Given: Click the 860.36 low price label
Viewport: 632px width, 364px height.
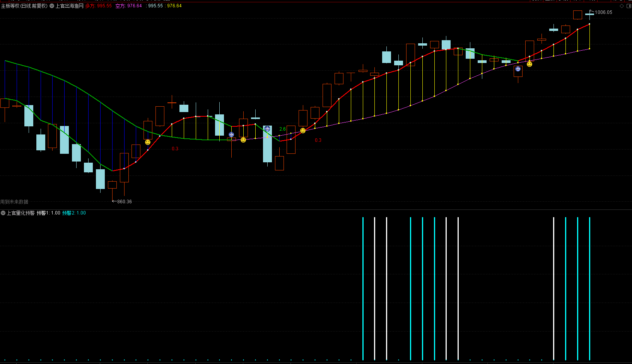Looking at the screenshot, I should (125, 202).
